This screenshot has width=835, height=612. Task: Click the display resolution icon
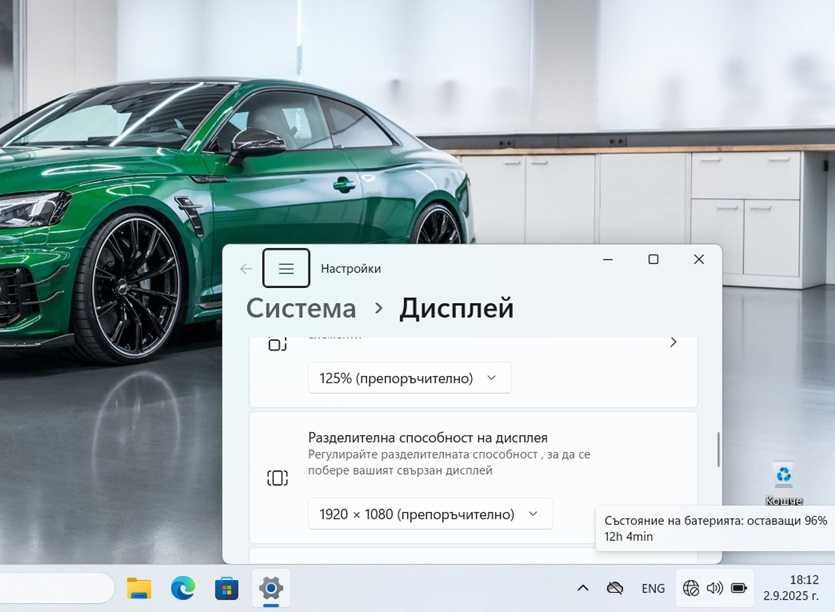(277, 478)
